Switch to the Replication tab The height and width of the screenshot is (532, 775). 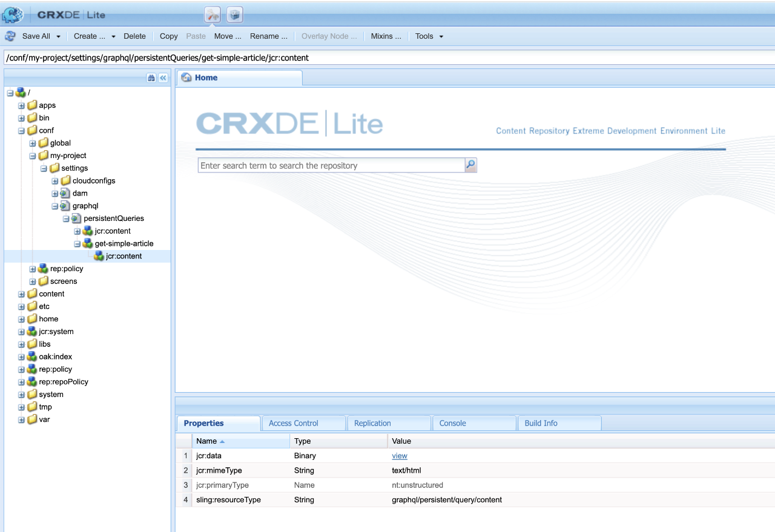pos(389,424)
